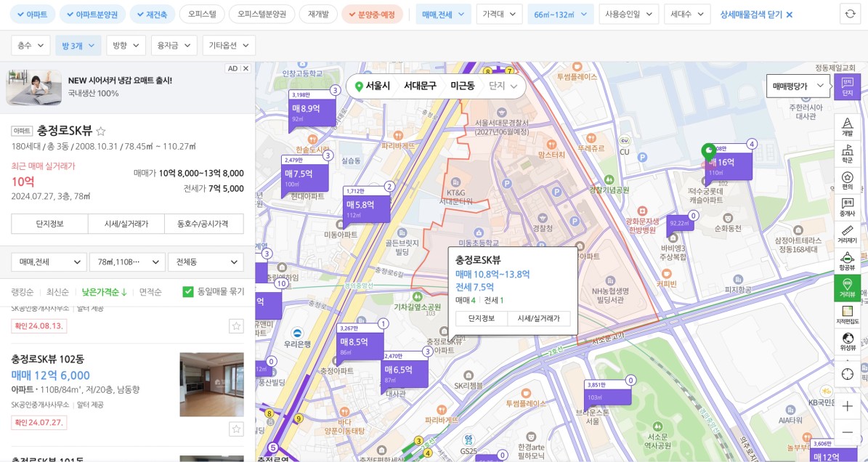The image size is (868, 462).
Task: Toggle the 아파트분양권 filter chip
Action: [x=92, y=15]
